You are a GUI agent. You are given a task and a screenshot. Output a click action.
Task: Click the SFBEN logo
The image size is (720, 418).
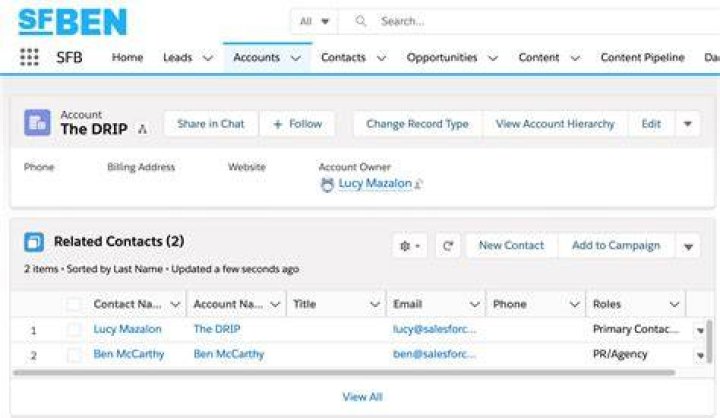tap(73, 22)
